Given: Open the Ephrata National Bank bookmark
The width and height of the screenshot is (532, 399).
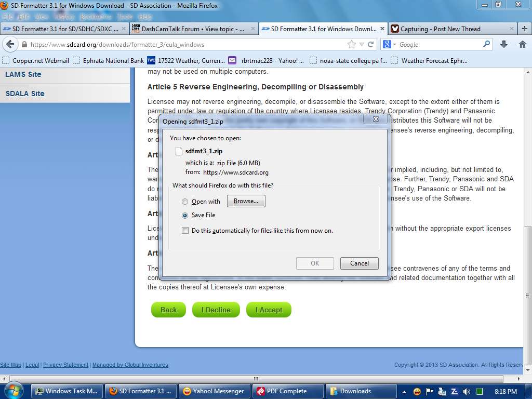Looking at the screenshot, I should [109, 61].
